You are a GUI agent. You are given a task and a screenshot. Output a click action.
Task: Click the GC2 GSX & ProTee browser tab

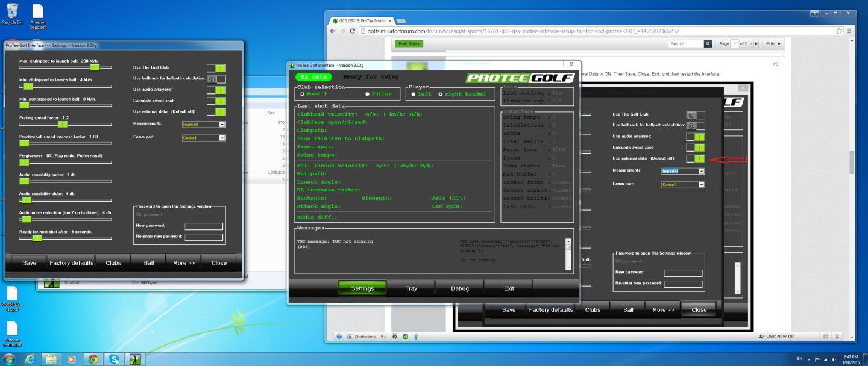pos(361,21)
